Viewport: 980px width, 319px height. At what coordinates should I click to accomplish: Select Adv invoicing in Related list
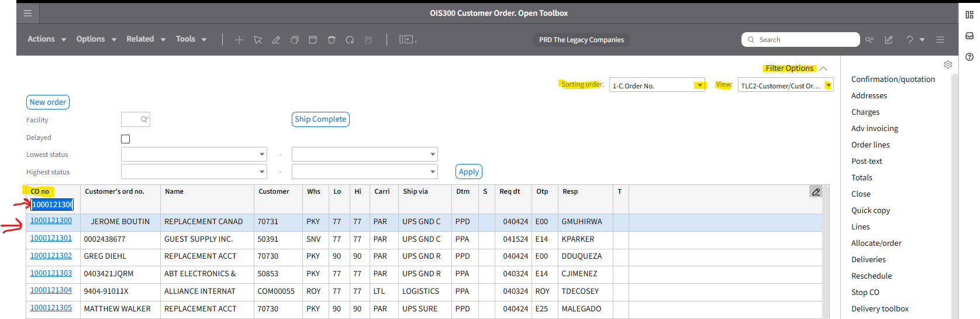(x=875, y=128)
